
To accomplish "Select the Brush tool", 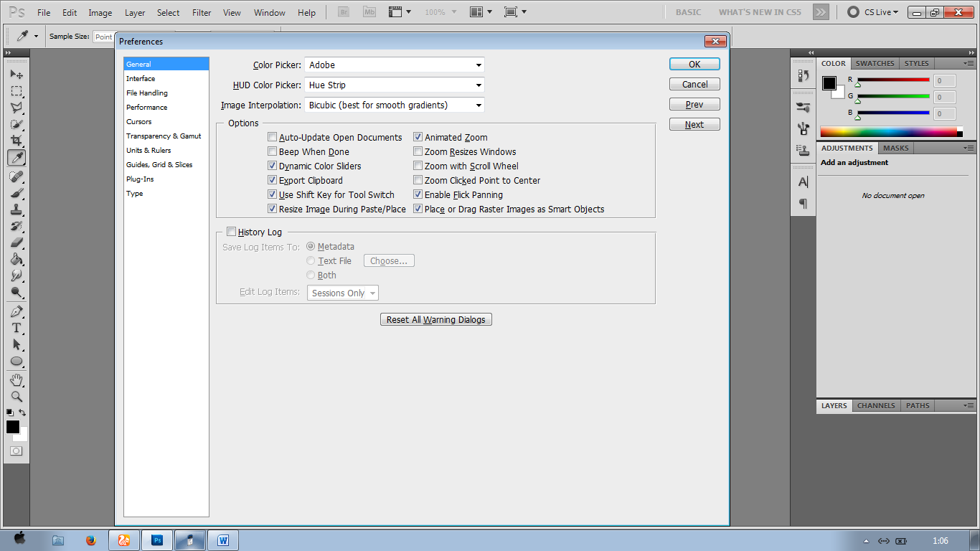I will pos(16,193).
